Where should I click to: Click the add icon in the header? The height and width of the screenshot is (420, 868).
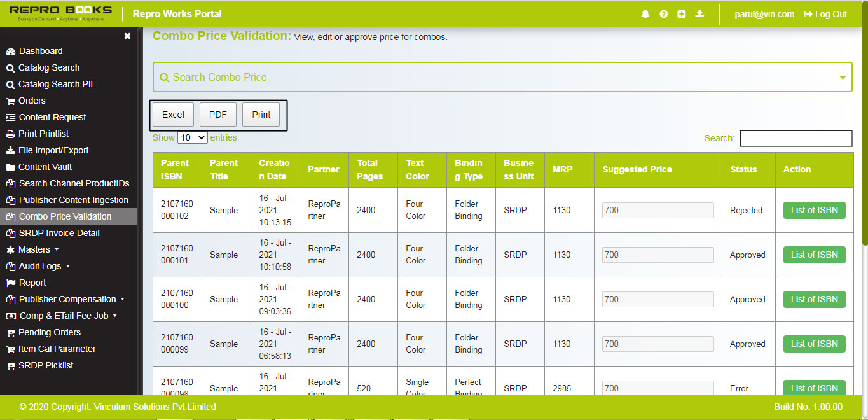[682, 13]
